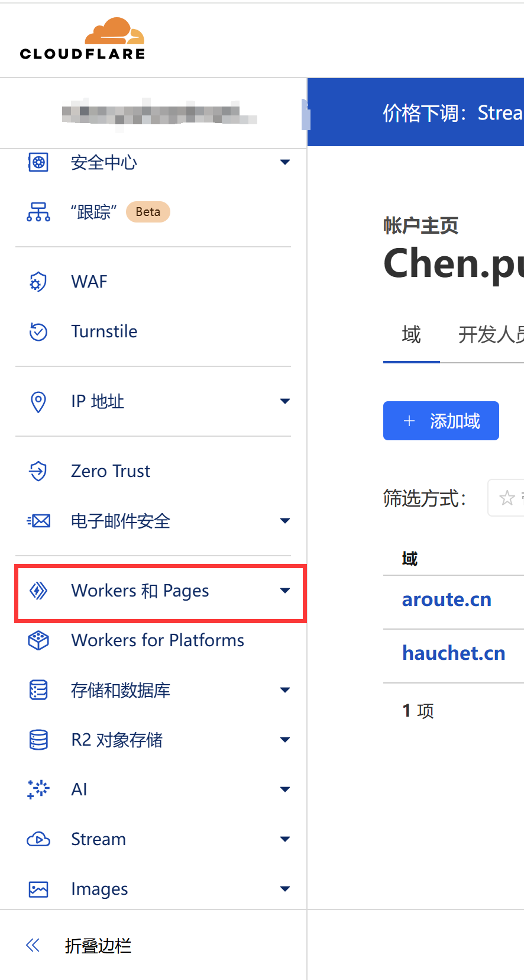This screenshot has width=524, height=980.
Task: Expand the Images dropdown arrow
Action: pos(285,889)
